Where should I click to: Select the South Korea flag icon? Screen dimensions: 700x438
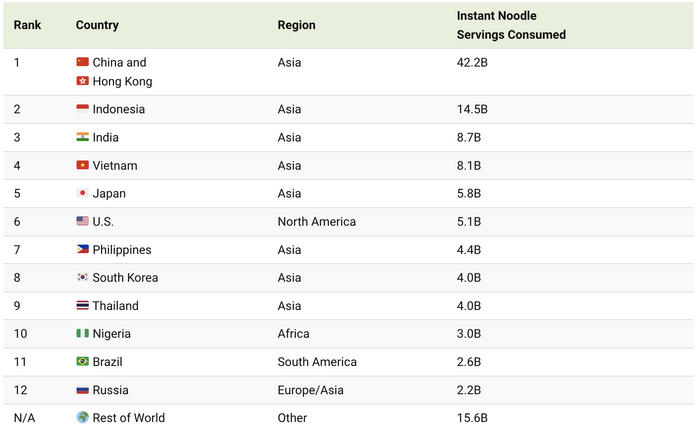coord(82,277)
